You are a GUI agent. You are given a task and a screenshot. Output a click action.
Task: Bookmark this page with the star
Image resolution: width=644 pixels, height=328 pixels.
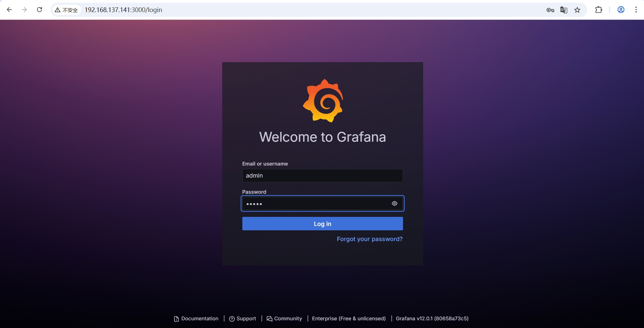pyautogui.click(x=577, y=10)
